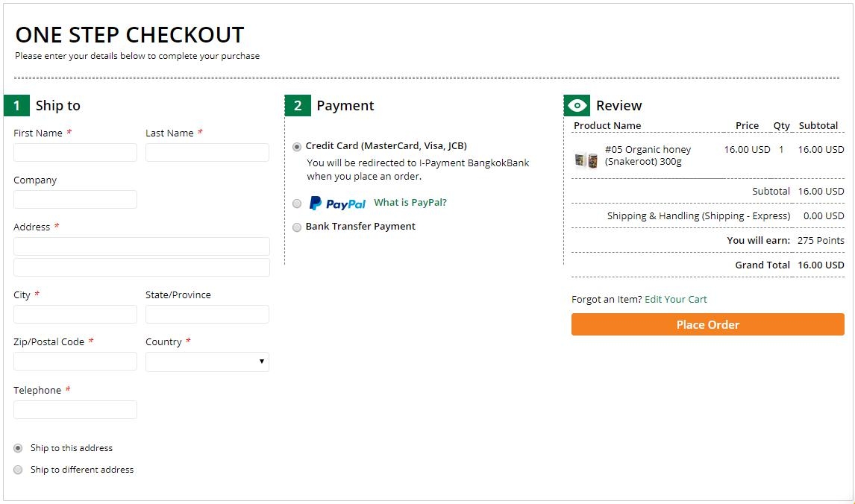Click the What is PayPal? link
This screenshot has width=855, height=504.
tap(410, 203)
